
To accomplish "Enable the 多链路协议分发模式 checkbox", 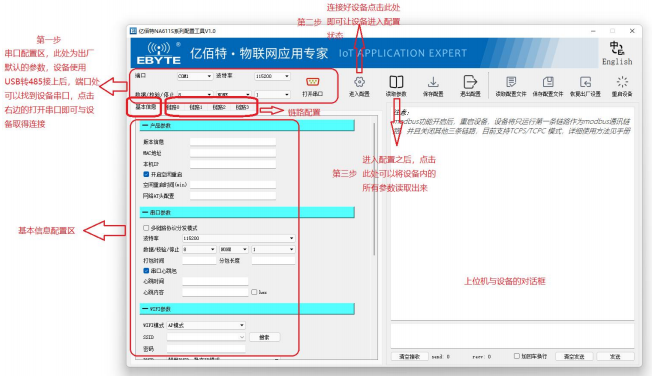I will click(146, 228).
